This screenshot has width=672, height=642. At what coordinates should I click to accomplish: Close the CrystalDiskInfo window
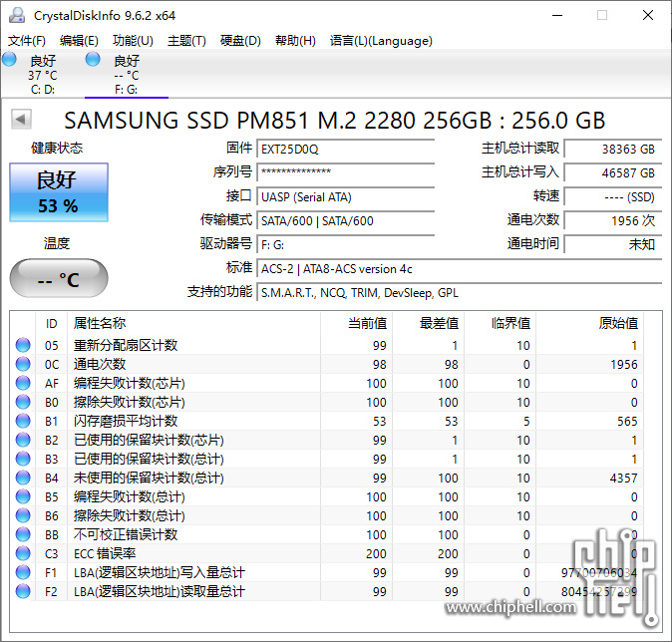[x=648, y=15]
